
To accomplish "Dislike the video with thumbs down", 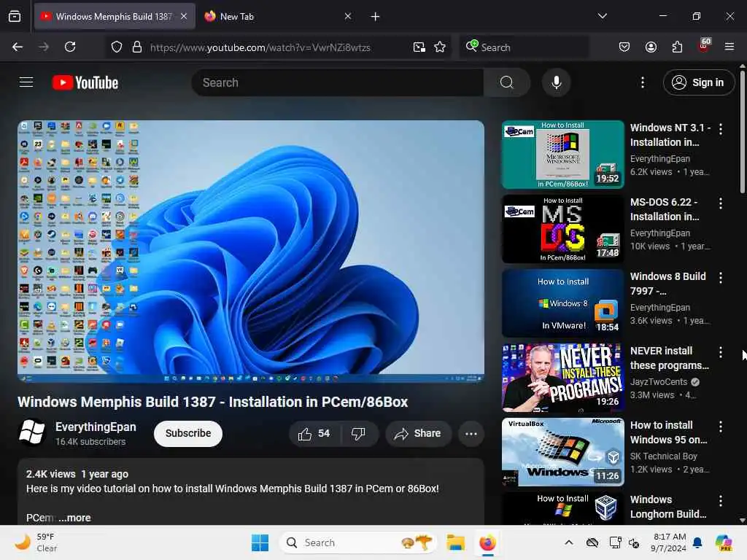I will [x=357, y=433].
